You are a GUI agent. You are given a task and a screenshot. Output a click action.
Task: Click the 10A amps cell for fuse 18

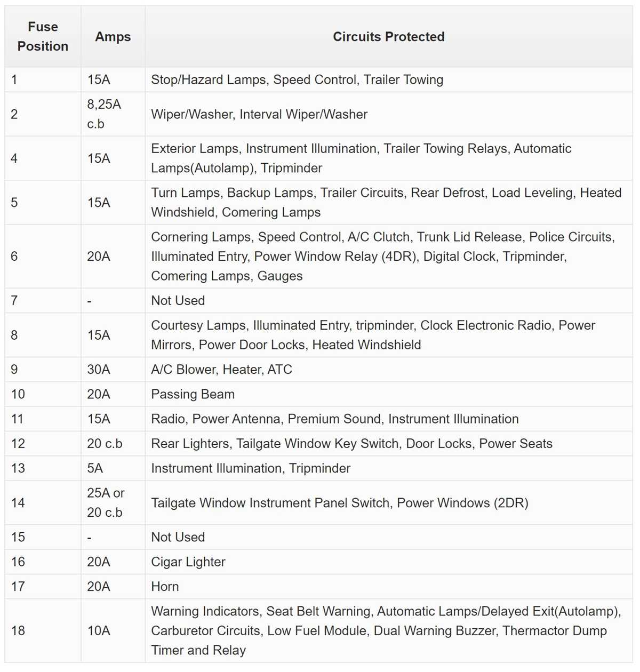pyautogui.click(x=113, y=631)
